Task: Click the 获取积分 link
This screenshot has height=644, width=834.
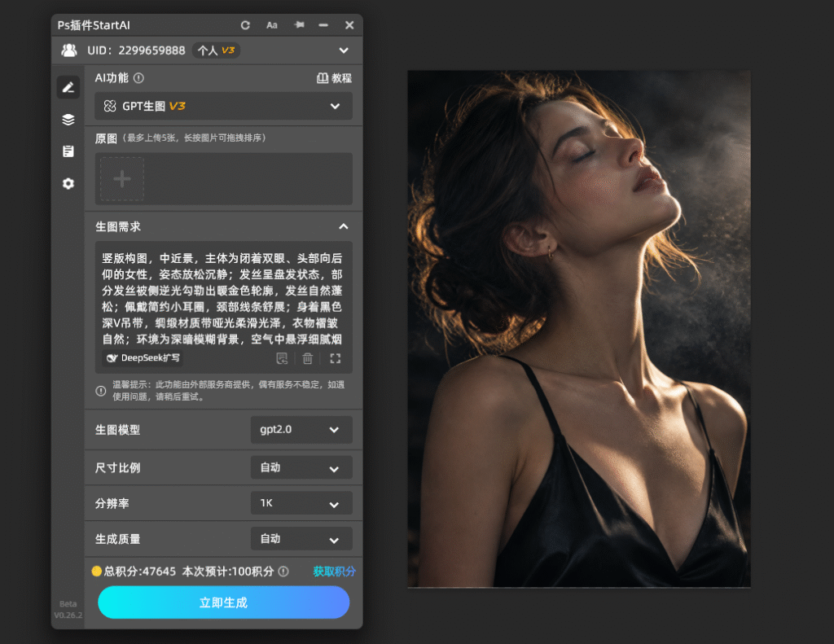Action: pyautogui.click(x=334, y=572)
